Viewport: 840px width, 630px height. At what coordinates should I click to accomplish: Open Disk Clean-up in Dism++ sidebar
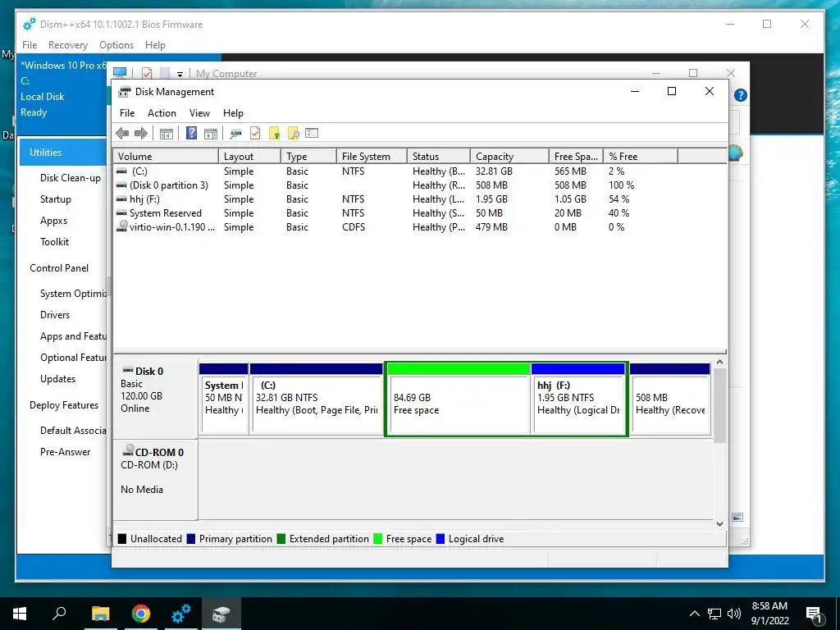71,178
